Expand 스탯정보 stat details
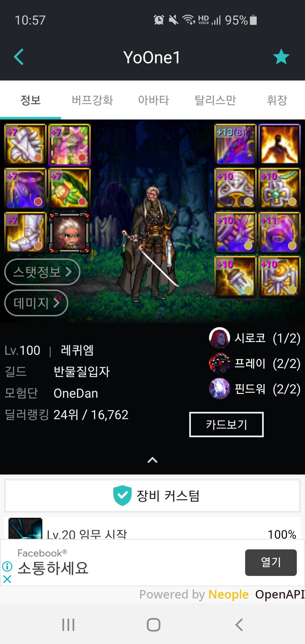Image resolution: width=305 pixels, height=644 pixels. [x=42, y=272]
